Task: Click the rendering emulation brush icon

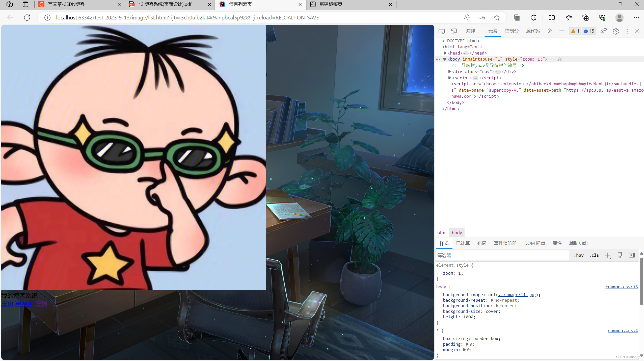Action: point(620,255)
